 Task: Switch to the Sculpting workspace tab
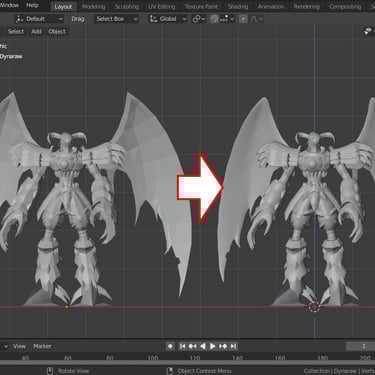coord(127,6)
